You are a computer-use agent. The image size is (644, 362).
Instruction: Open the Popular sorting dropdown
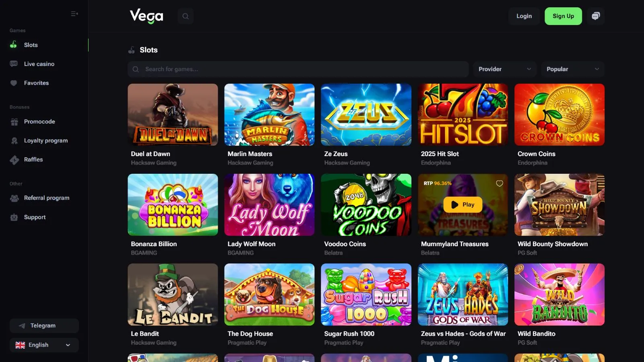click(573, 69)
